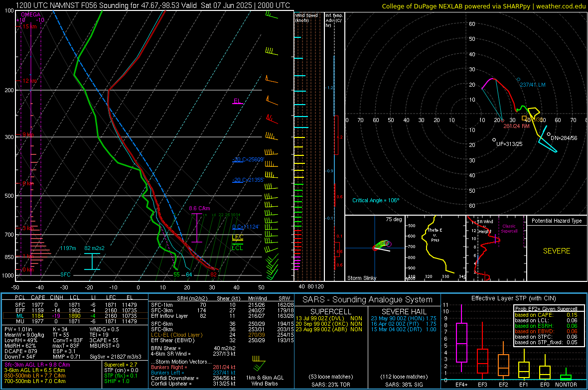Viewport: 588px width, 390px height.
Task: Select the sounding title with valid time
Action: (x=153, y=5)
